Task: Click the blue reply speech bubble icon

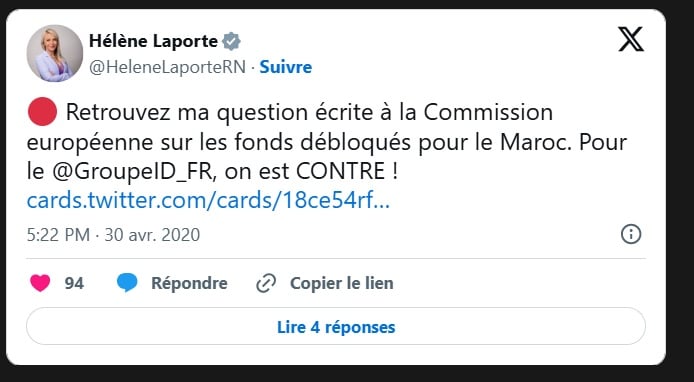Action: coord(127,282)
